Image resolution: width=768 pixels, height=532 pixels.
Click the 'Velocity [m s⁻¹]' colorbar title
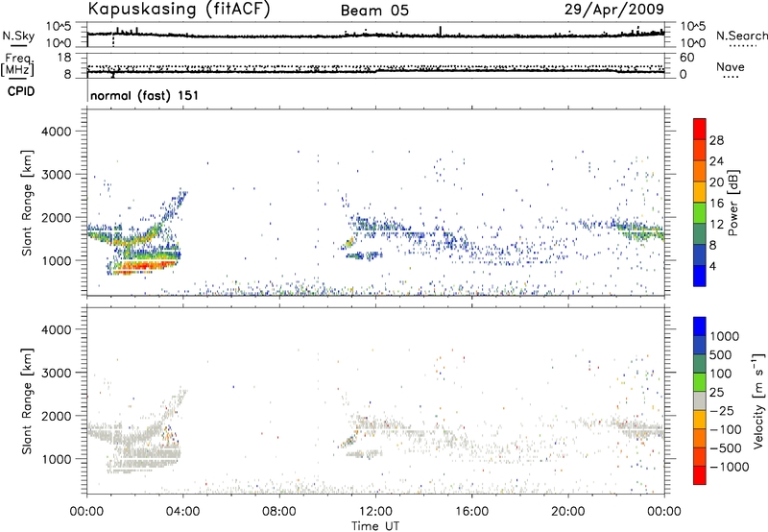[x=758, y=400]
